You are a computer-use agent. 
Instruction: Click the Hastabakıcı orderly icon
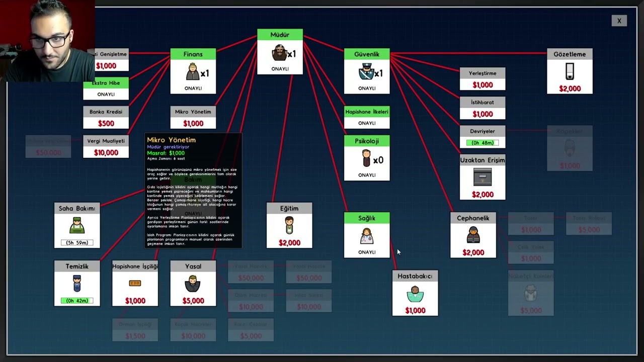(415, 294)
